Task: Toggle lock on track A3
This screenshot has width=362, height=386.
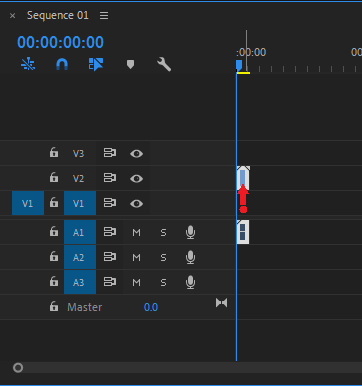Action: tap(54, 282)
